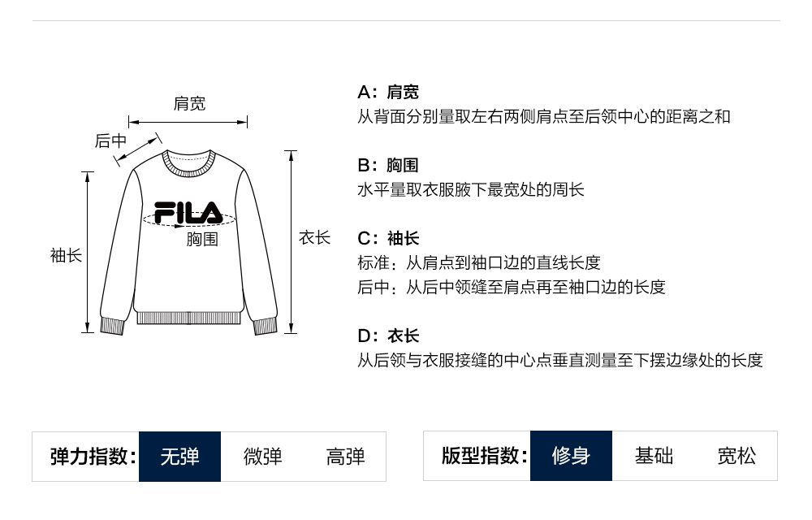
Task: Click the 后中 label near the collar
Action: click(110, 141)
